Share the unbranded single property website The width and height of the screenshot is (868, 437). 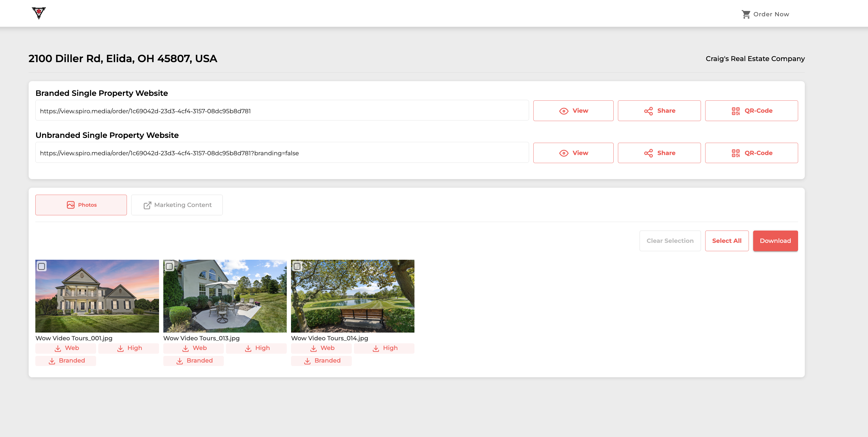(x=659, y=153)
